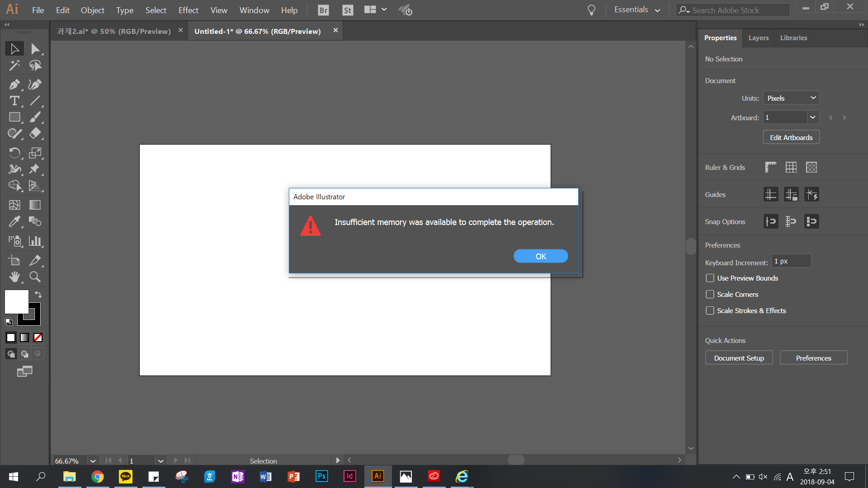Select the Selection tool in toolbar
The height and width of the screenshot is (488, 868).
coord(14,48)
